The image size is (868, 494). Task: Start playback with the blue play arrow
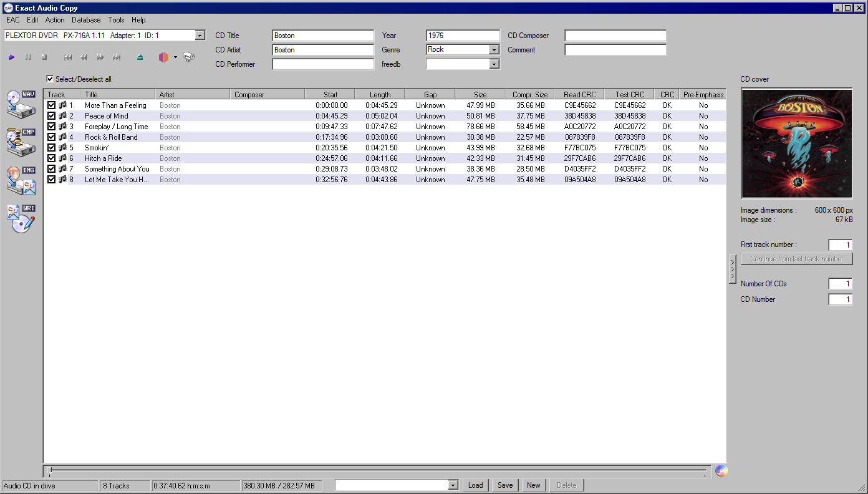(x=12, y=57)
